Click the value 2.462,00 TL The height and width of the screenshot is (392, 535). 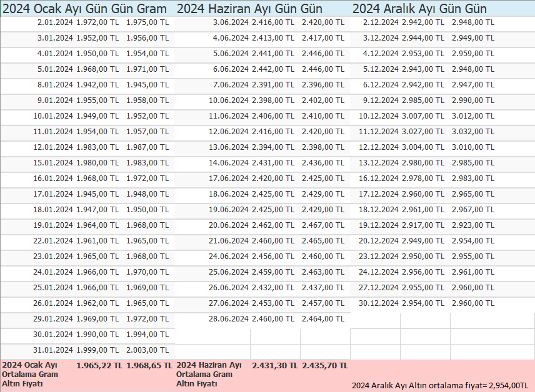[x=273, y=225]
